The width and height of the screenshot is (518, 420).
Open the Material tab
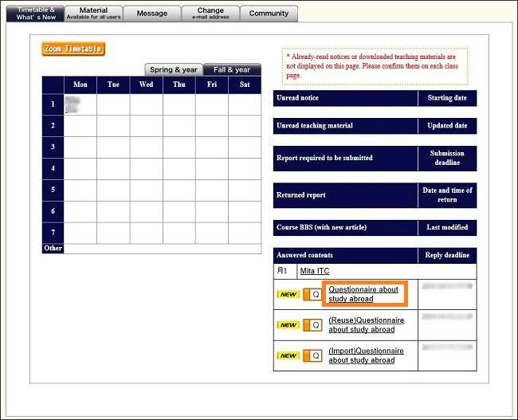[x=93, y=13]
